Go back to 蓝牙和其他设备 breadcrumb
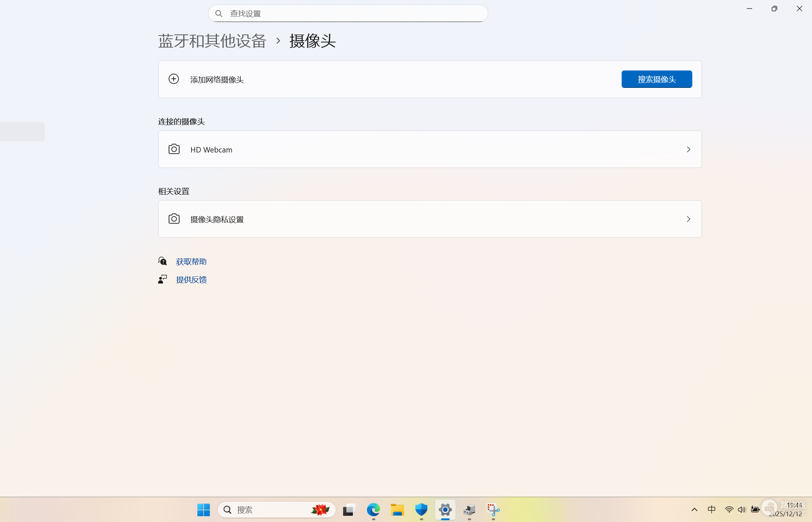The height and width of the screenshot is (522, 812). [x=212, y=41]
